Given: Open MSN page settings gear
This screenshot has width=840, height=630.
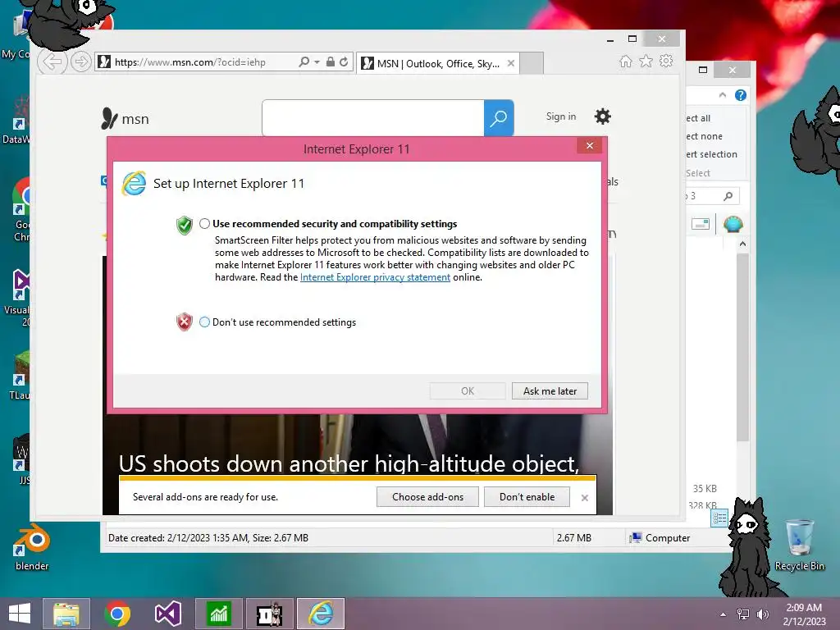Looking at the screenshot, I should [x=603, y=116].
